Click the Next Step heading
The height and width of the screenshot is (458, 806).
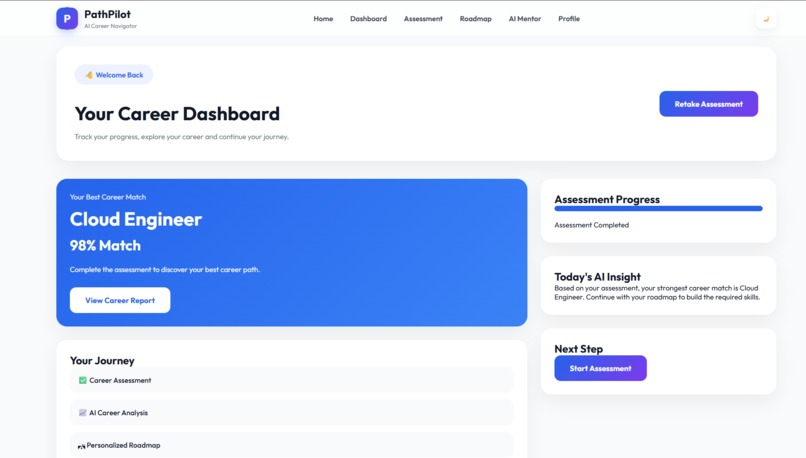point(578,349)
